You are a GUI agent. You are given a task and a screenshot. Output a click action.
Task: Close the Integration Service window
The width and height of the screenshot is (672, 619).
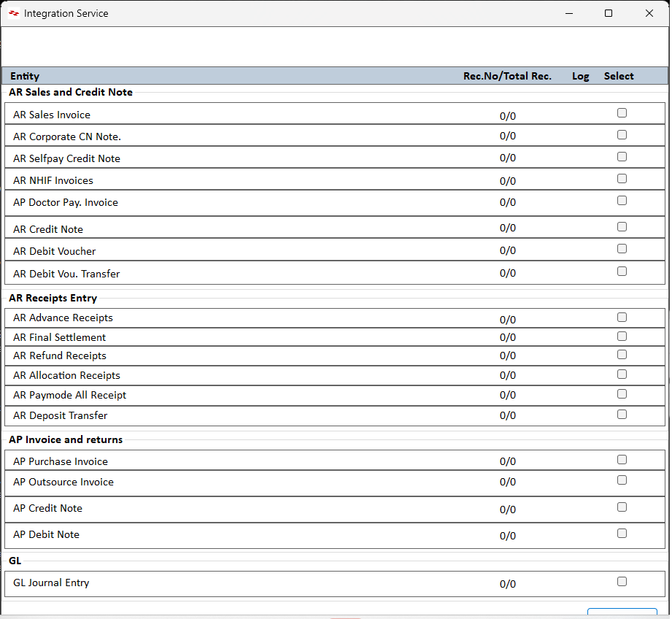[649, 13]
